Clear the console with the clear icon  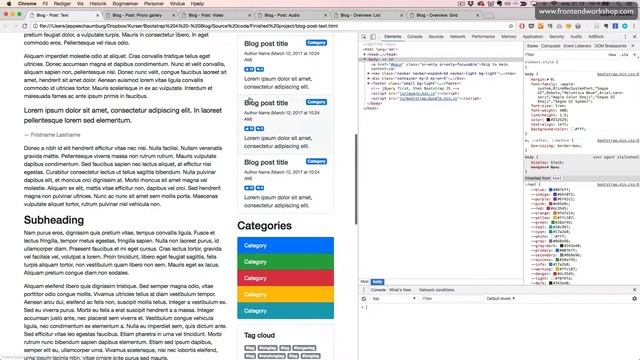[364, 299]
